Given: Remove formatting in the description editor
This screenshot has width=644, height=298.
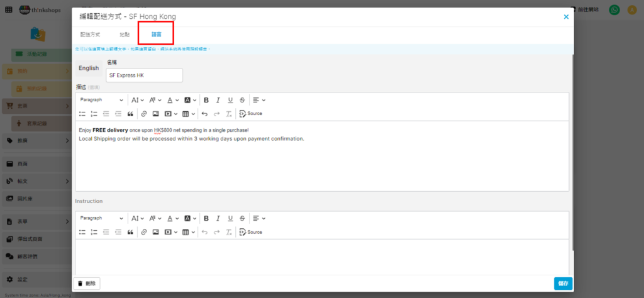Looking at the screenshot, I should 229,114.
